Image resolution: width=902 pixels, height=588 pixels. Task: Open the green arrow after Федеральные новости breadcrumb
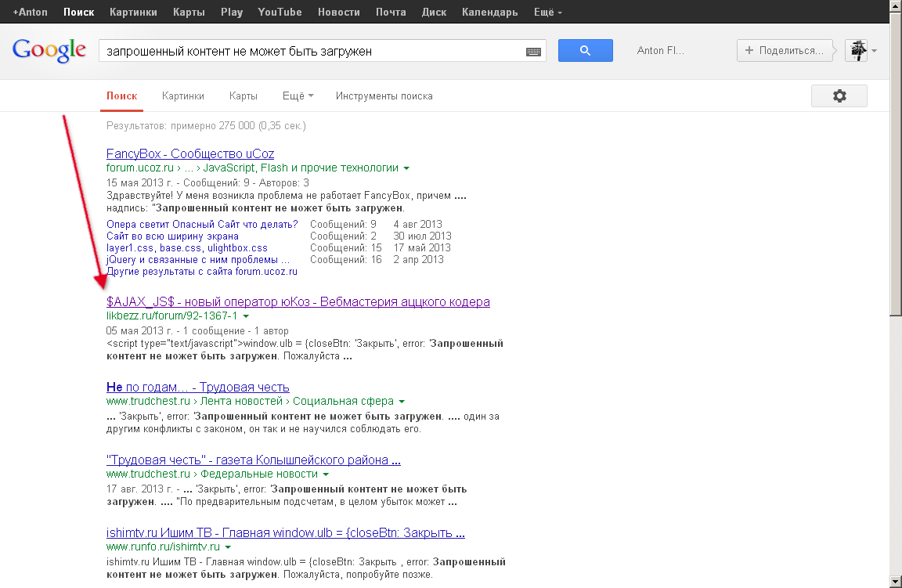(x=327, y=474)
